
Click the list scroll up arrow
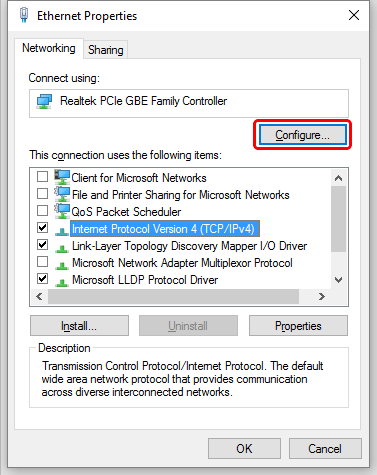pos(338,178)
